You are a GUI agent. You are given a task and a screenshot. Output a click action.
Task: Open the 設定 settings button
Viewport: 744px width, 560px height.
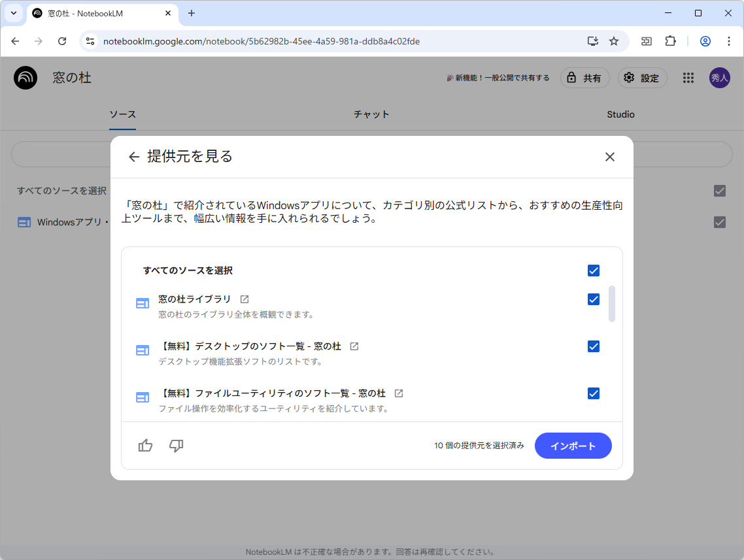pyautogui.click(x=642, y=77)
